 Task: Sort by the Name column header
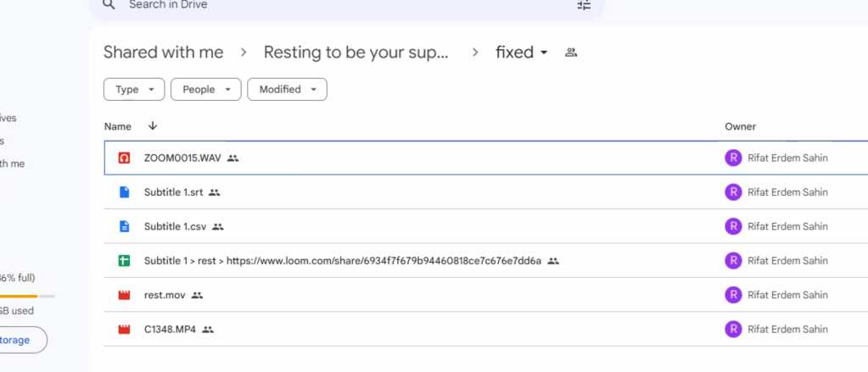click(117, 126)
